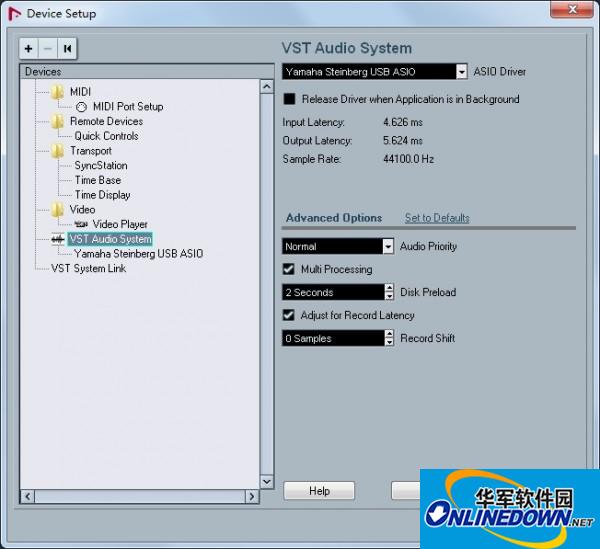600x549 pixels.
Task: Click the Transport folder icon
Action: point(58,151)
